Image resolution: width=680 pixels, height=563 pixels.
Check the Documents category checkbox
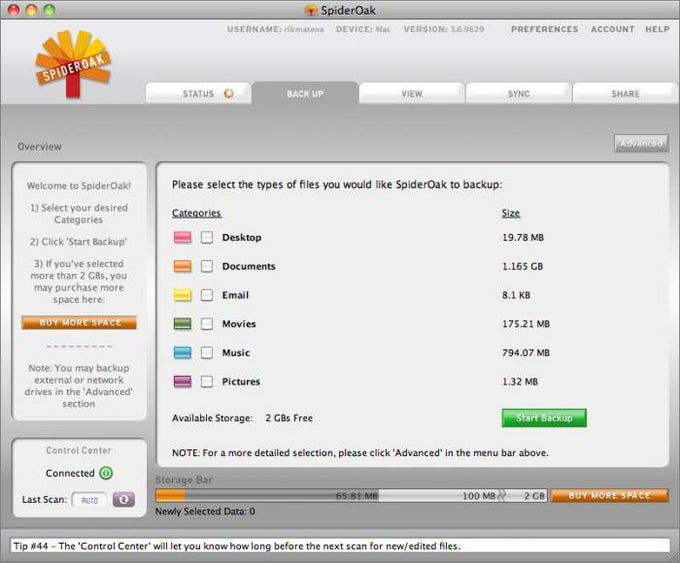pyautogui.click(x=207, y=266)
